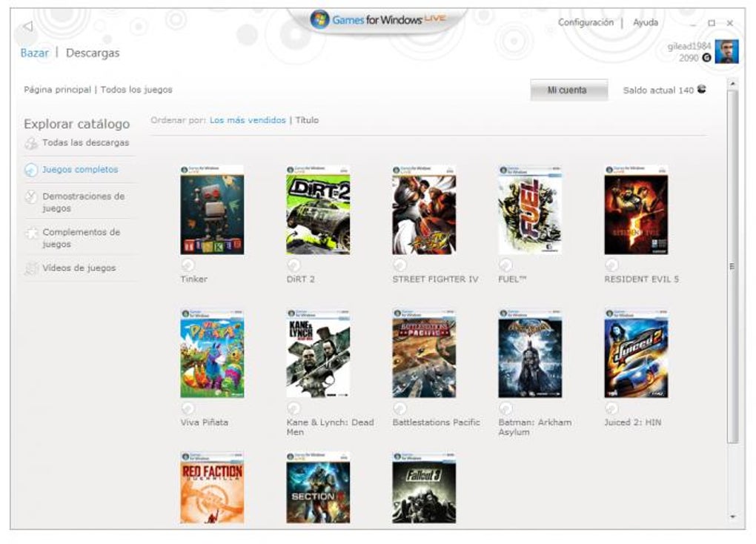Viewport: 756px width, 544px height.
Task: Click the vertical scrollbar thumb
Action: (x=733, y=266)
